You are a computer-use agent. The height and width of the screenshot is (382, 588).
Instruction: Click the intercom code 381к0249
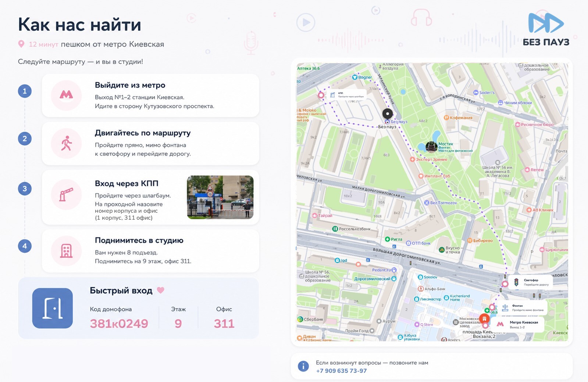(x=119, y=324)
